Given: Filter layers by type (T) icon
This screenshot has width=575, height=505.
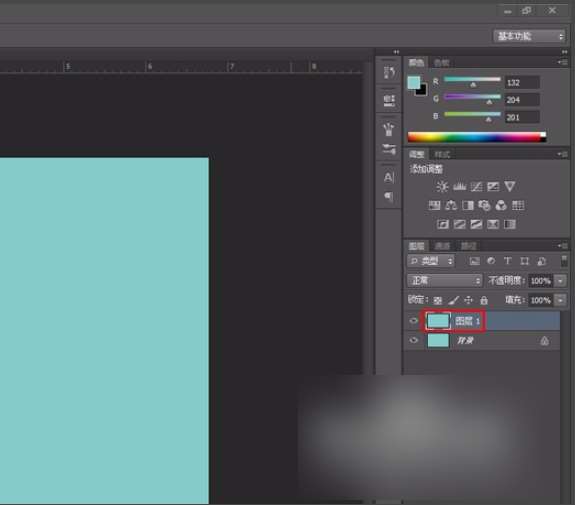Looking at the screenshot, I should click(508, 261).
